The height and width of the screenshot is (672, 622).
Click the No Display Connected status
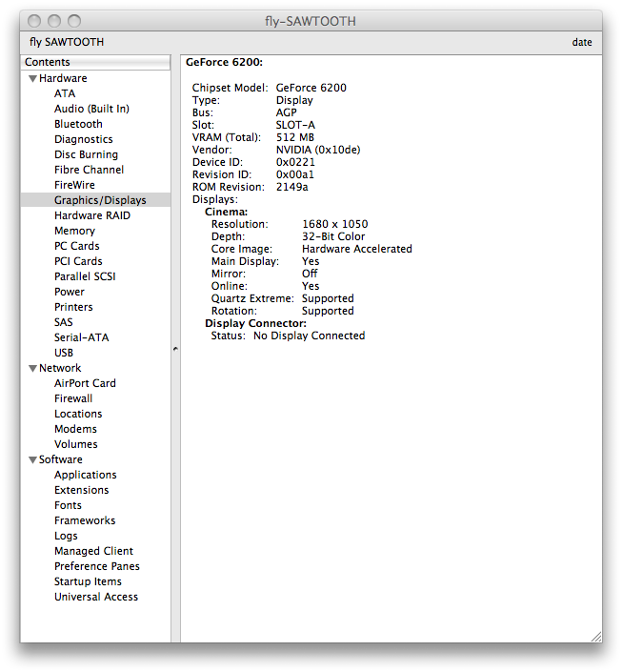coord(309,336)
